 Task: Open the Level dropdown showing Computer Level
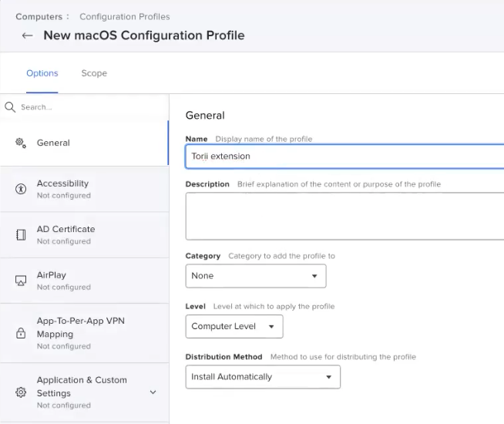pos(234,326)
